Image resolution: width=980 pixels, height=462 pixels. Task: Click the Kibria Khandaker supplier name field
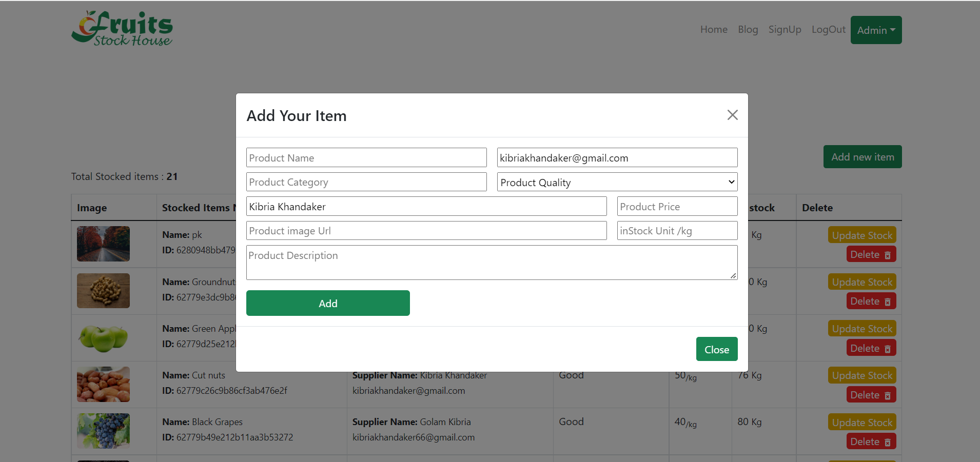(426, 206)
